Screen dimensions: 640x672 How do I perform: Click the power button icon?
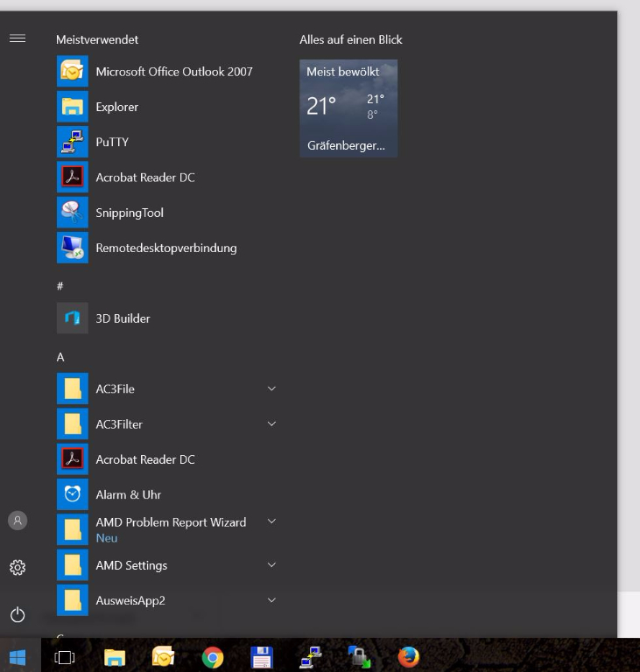click(18, 614)
